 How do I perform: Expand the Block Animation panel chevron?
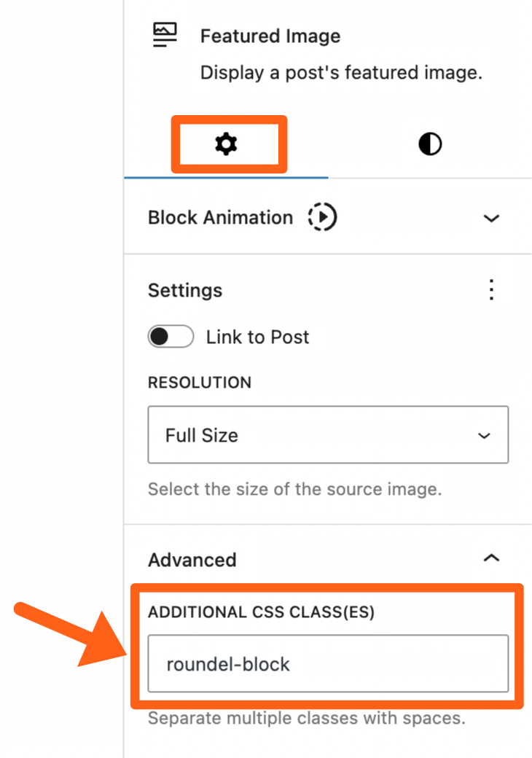[x=492, y=218]
